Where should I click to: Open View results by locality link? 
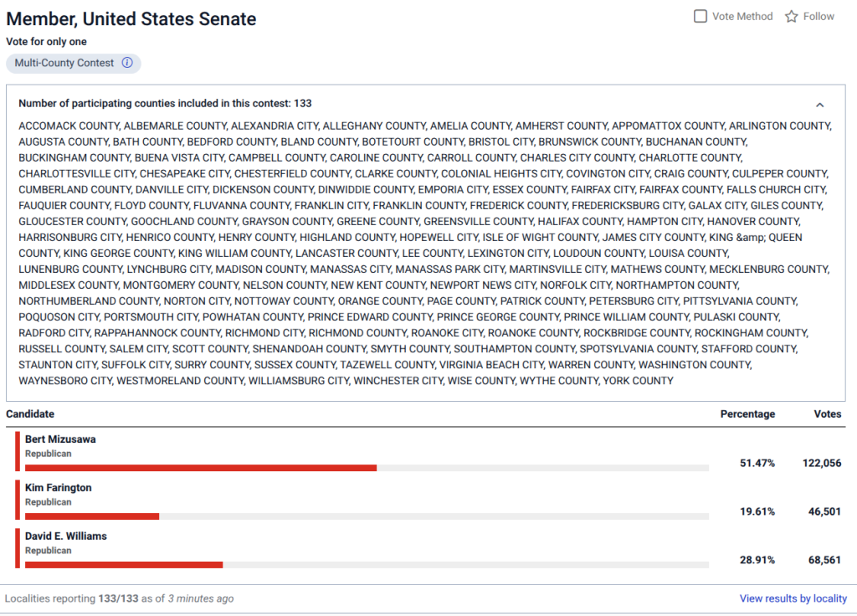tap(793, 598)
